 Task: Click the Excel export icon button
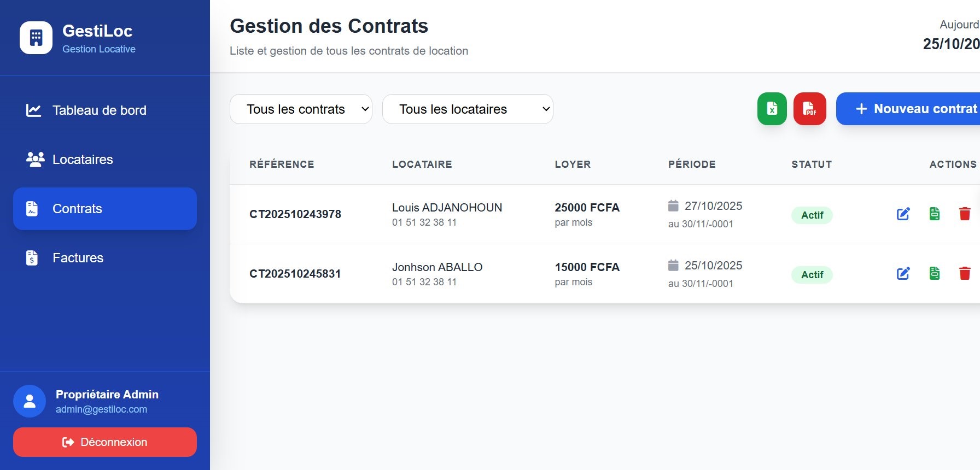(x=772, y=109)
